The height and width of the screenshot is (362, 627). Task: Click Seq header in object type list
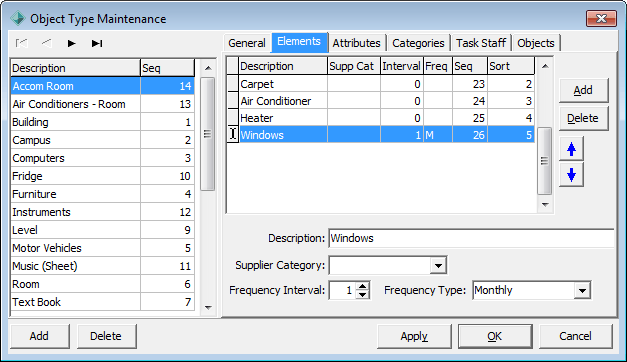168,68
